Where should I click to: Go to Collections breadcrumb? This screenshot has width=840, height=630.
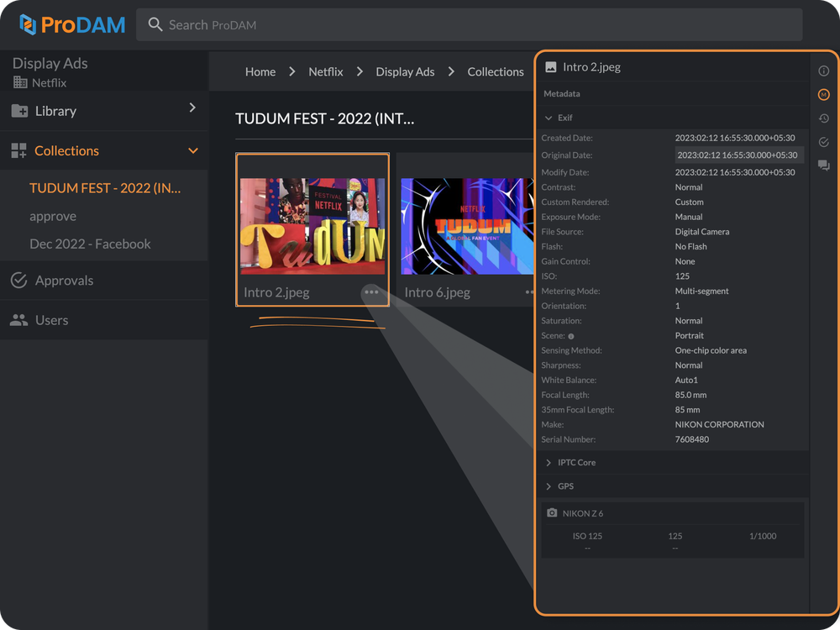click(496, 71)
